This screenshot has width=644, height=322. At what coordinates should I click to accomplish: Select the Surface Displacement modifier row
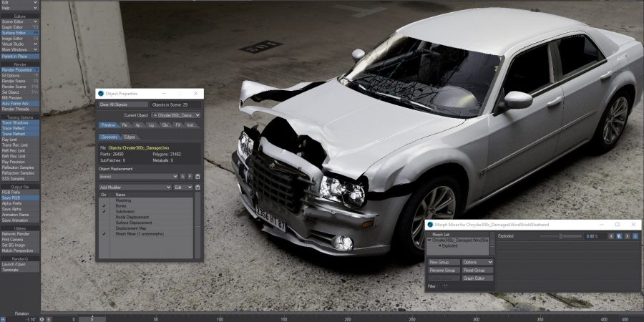147,223
